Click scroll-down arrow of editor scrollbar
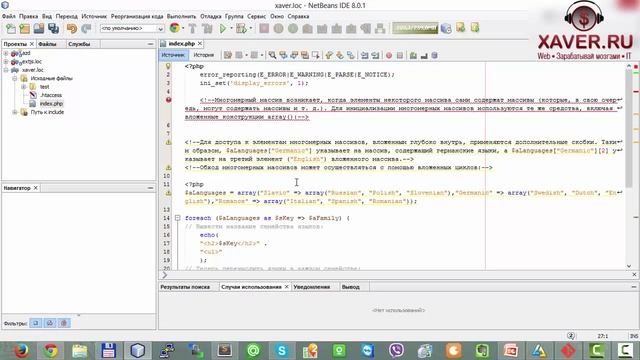This screenshot has height=360, width=640. point(629,266)
